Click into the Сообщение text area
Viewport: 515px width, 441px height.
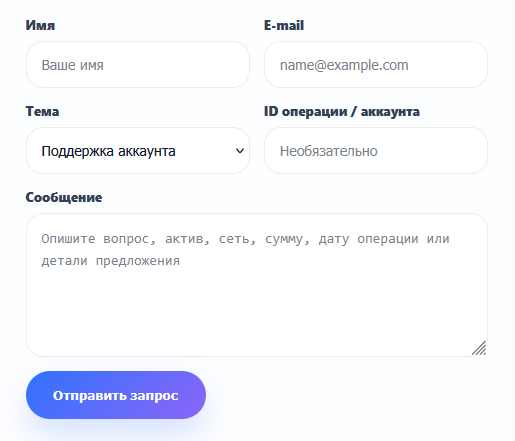tap(257, 285)
